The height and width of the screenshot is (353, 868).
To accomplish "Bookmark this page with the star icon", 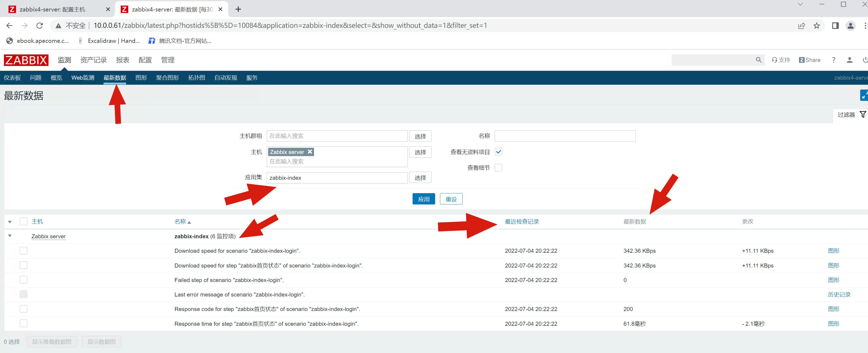I will (x=816, y=26).
